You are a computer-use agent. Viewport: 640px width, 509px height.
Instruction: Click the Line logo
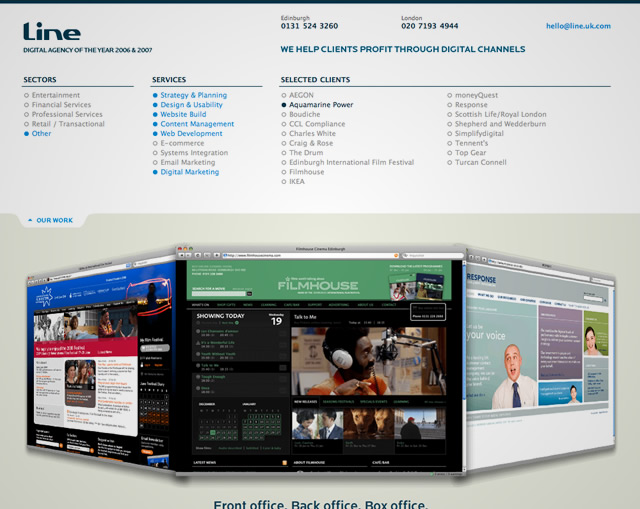52,31
